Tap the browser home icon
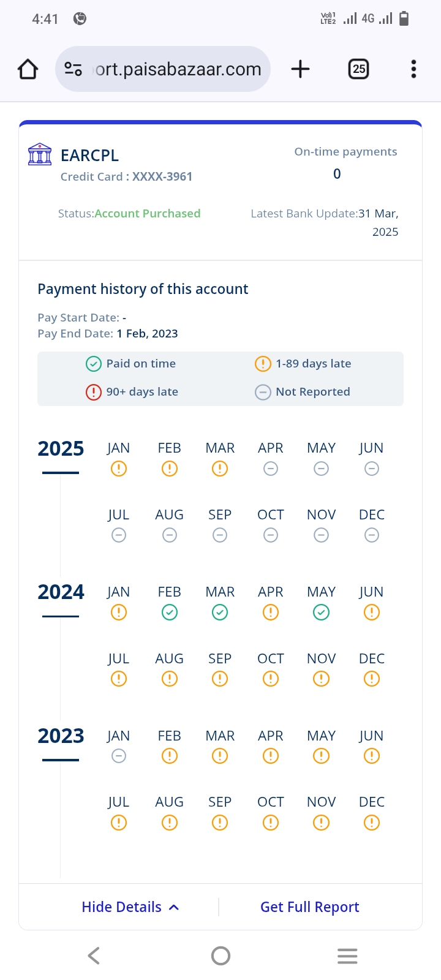441x980 pixels. (28, 69)
